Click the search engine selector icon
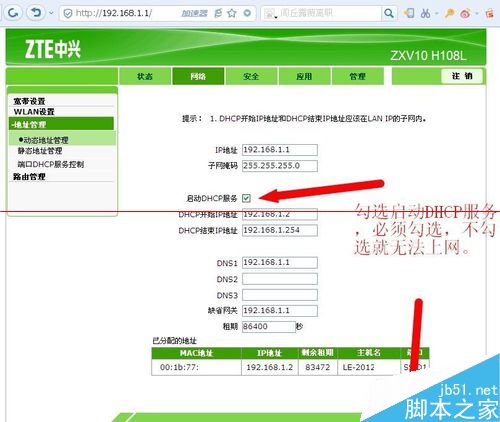This screenshot has width=500, height=422. 270,14
